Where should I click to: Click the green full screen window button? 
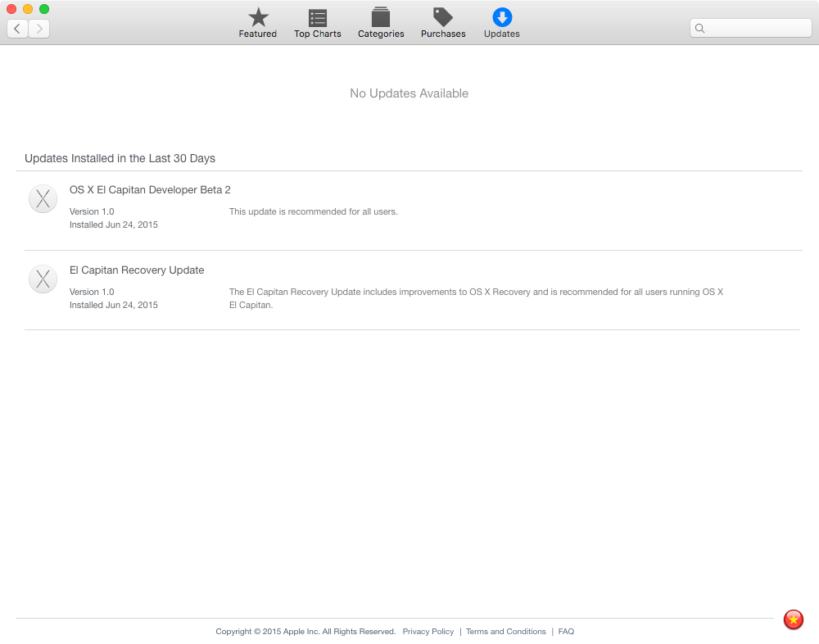tap(44, 9)
